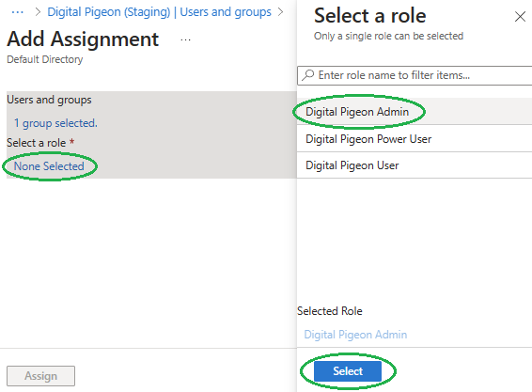Click first breadcrumb chevron before Digital Pigeon
Image resolution: width=532 pixels, height=392 pixels.
[x=38, y=12]
